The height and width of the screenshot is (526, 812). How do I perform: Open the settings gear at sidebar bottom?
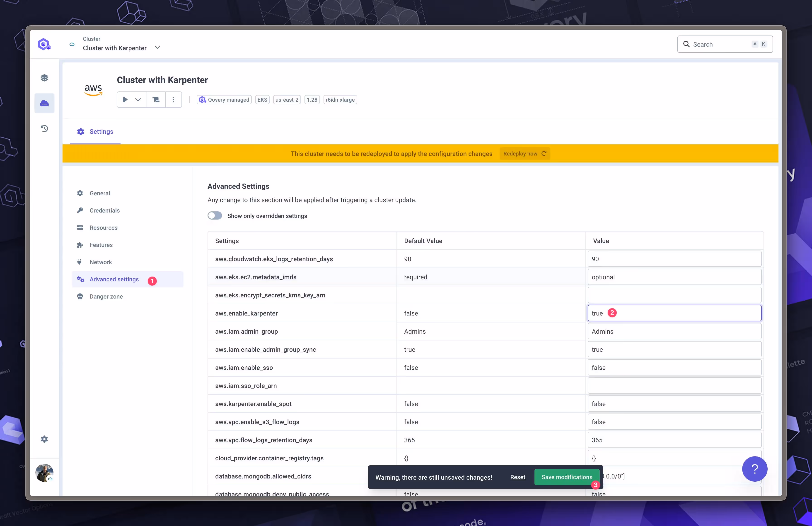[x=44, y=439]
